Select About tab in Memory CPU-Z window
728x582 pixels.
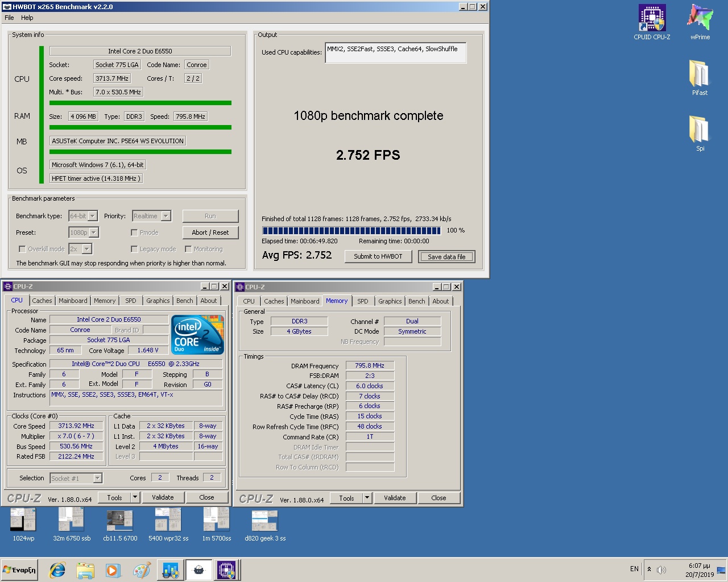[x=441, y=301]
